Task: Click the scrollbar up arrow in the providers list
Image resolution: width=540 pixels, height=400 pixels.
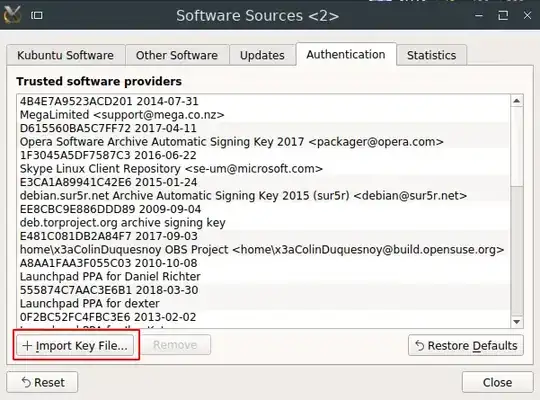Action: [x=517, y=101]
